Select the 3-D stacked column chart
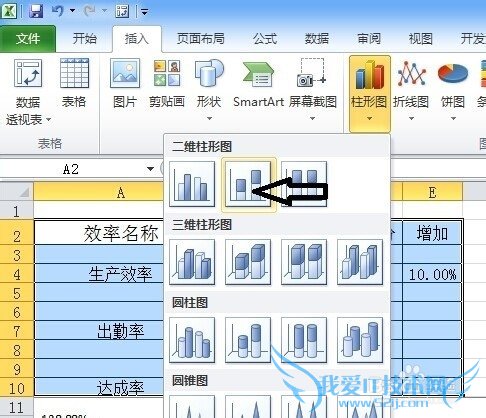The width and height of the screenshot is (486, 418). click(x=248, y=262)
